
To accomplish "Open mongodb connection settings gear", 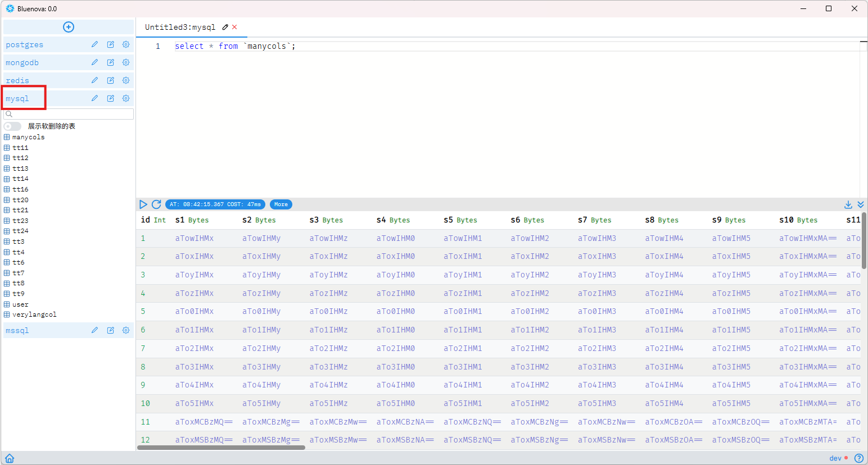I will click(126, 62).
